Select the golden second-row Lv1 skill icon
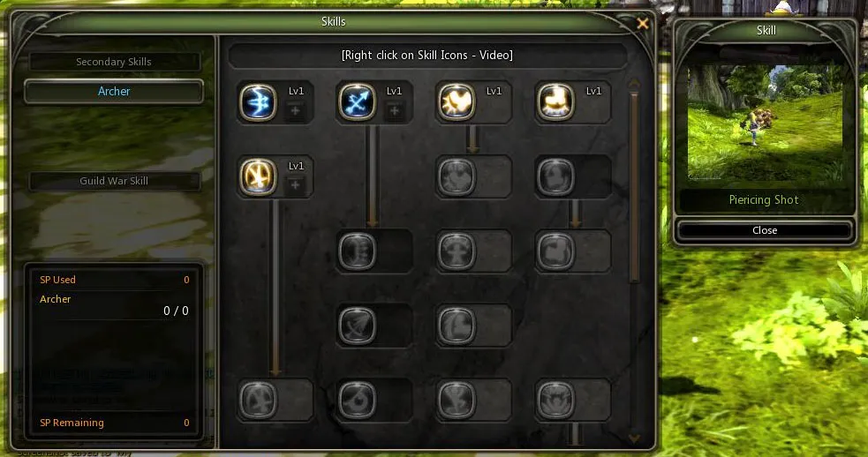Viewport: 868px width, 457px height. click(x=258, y=177)
